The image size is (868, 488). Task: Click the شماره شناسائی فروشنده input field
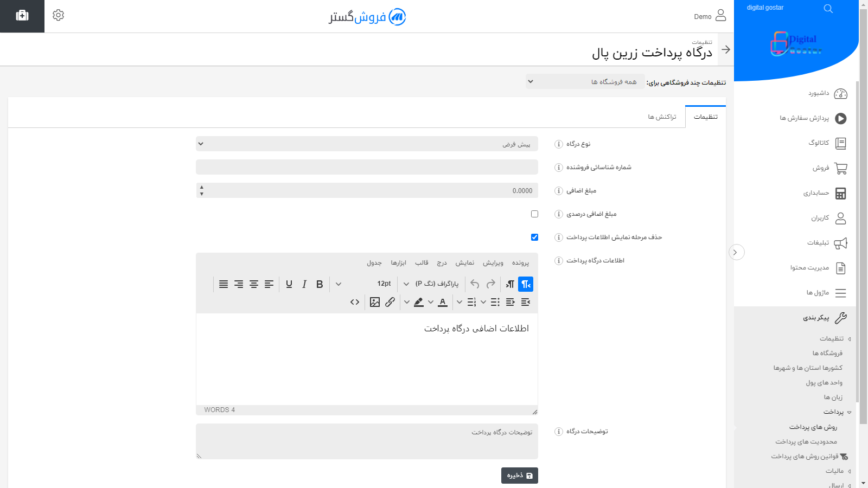(x=367, y=168)
